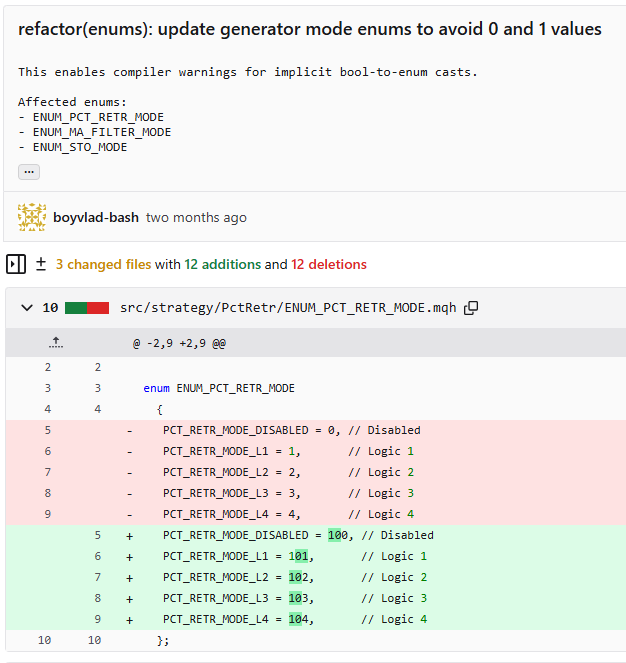The width and height of the screenshot is (626, 663).
Task: Click the 12 deletions count text
Action: point(329,265)
